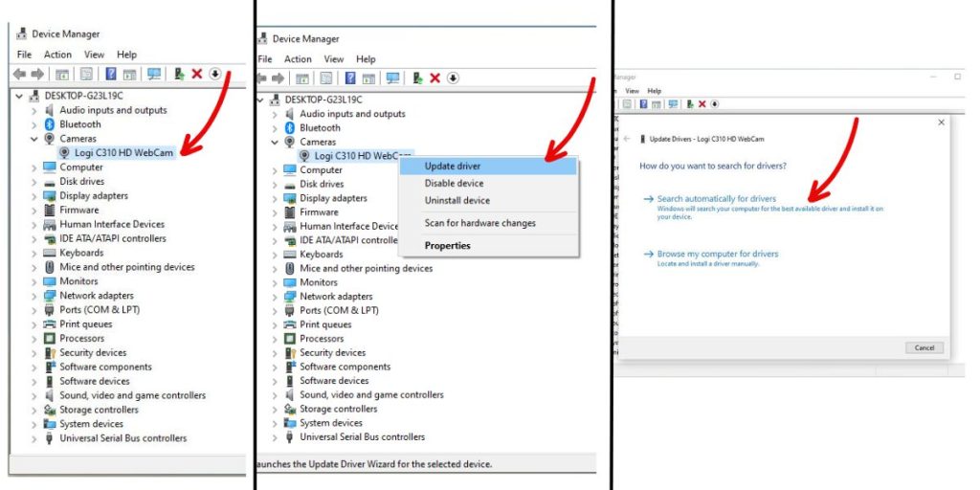980x490 pixels.
Task: Click Scan hardware monitor icon in left toolbar
Action: [x=154, y=74]
